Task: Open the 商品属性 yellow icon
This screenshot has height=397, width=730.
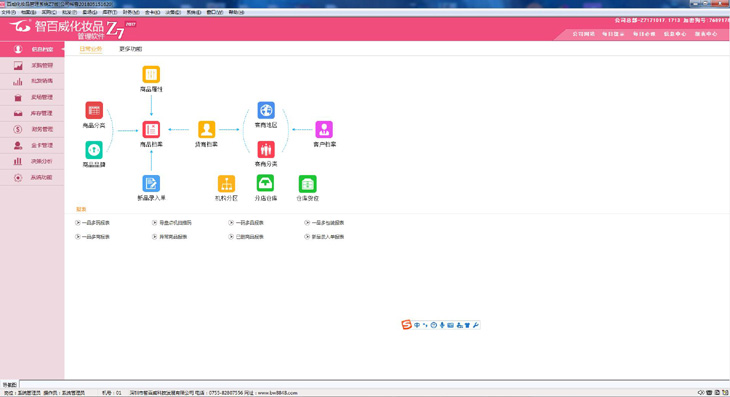Action: coord(151,74)
